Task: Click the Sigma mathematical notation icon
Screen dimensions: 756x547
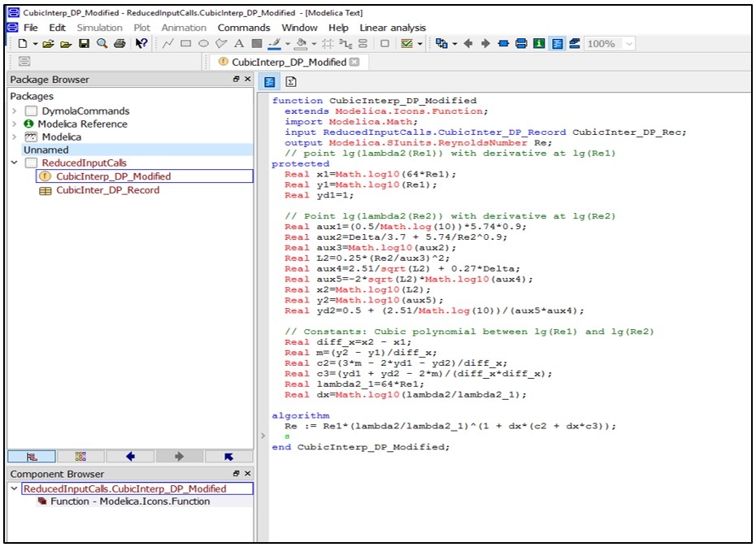Action: [291, 82]
